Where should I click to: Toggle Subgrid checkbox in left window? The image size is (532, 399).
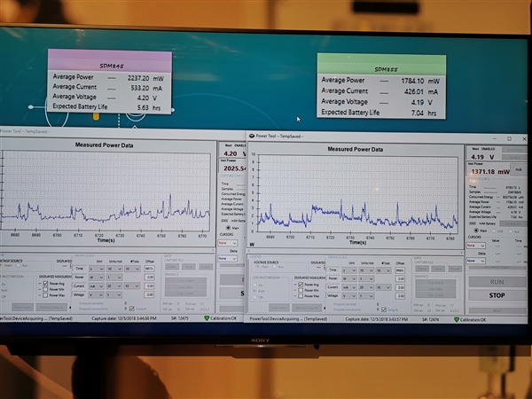click(x=131, y=309)
